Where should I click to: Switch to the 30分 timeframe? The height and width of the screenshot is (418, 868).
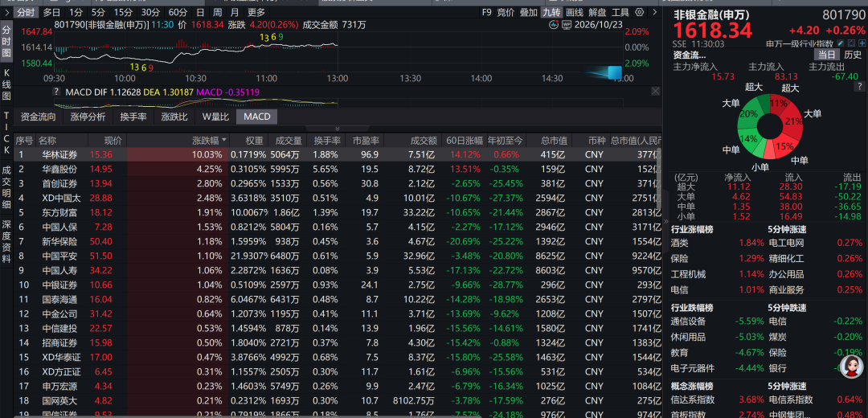[x=150, y=12]
